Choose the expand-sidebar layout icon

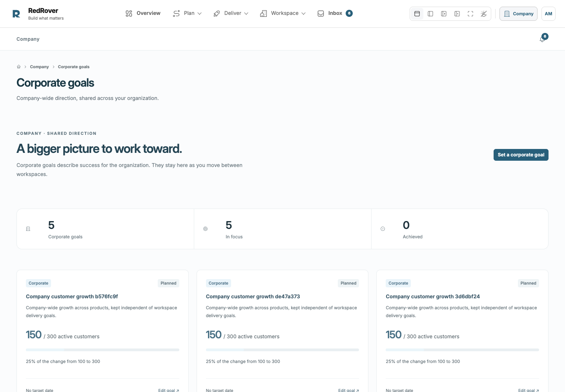click(444, 14)
